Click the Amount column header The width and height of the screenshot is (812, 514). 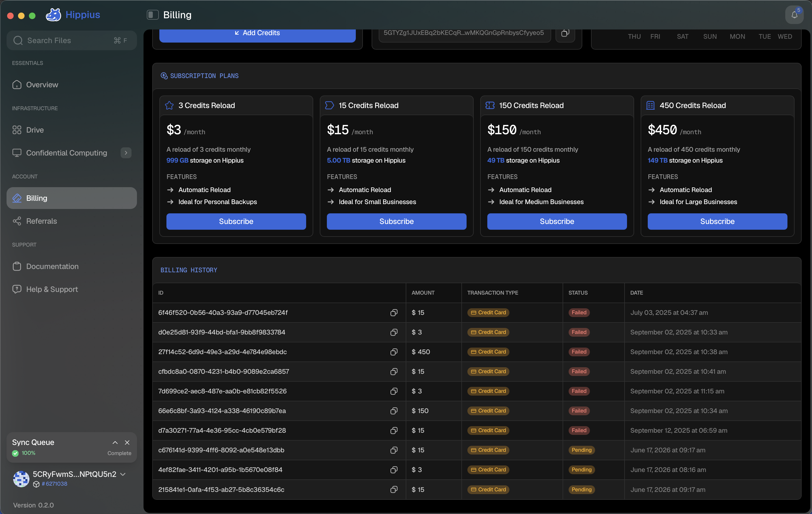pyautogui.click(x=423, y=293)
